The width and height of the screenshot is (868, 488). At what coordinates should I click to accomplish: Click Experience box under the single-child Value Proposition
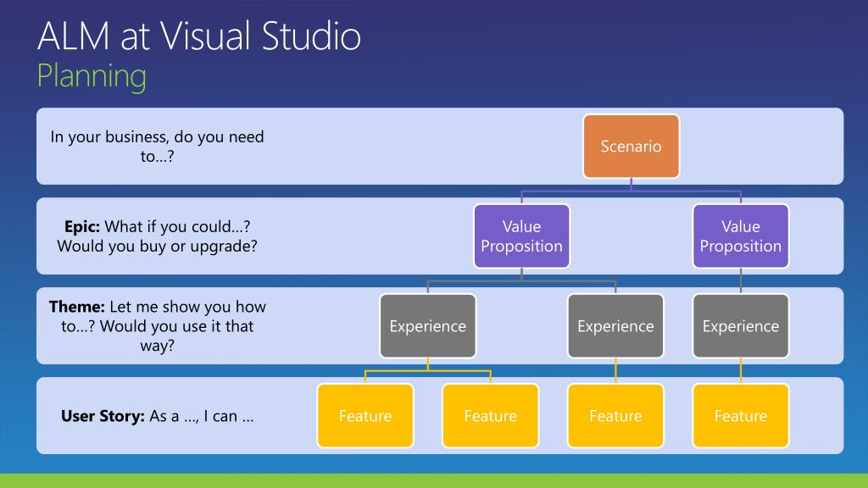click(x=741, y=326)
